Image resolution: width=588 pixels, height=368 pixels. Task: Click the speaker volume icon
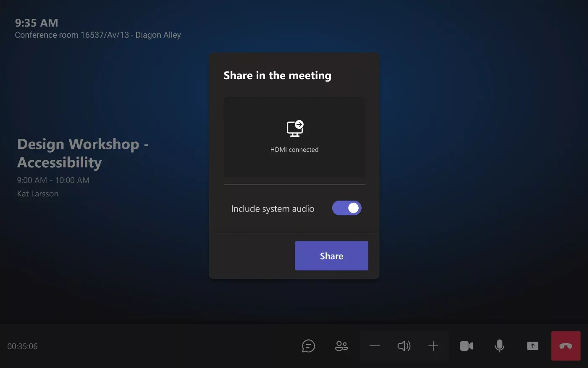[x=404, y=346]
